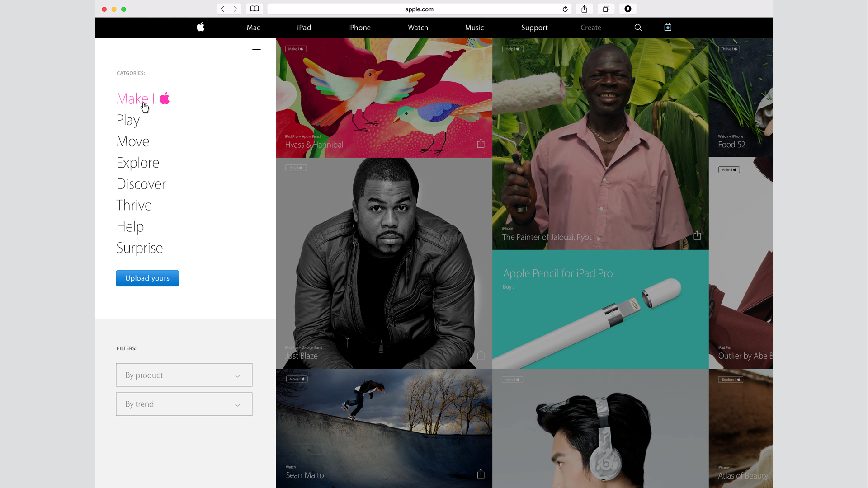Open the Mac navigation item
This screenshot has height=488, width=868.
click(x=253, y=28)
